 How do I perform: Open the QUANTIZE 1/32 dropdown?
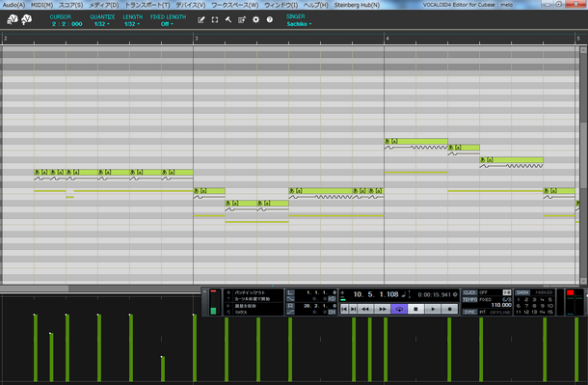point(101,24)
